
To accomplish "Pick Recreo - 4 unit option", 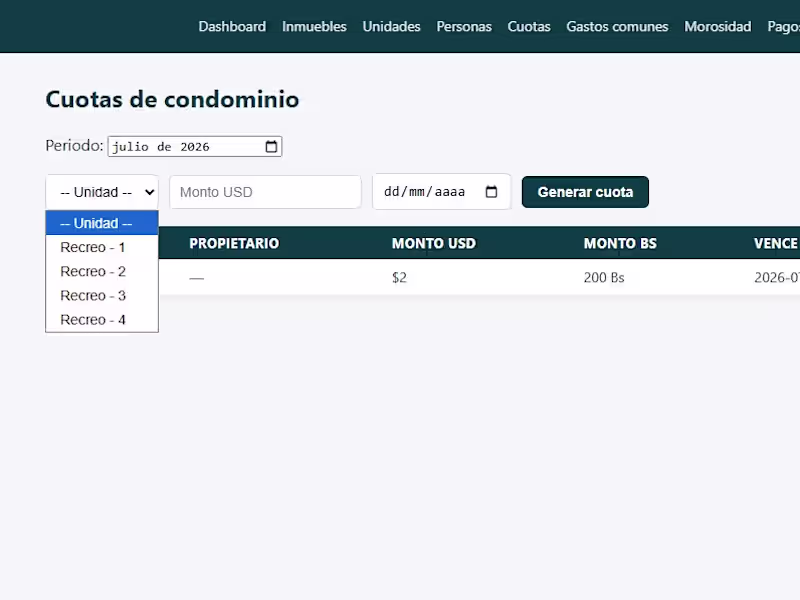I will (x=102, y=320).
